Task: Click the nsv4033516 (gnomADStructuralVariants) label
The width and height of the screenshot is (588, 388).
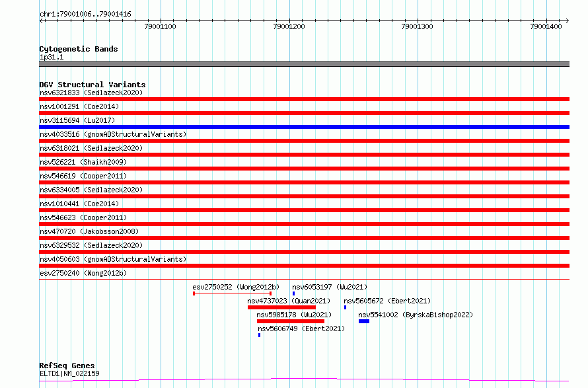Action: [x=113, y=134]
